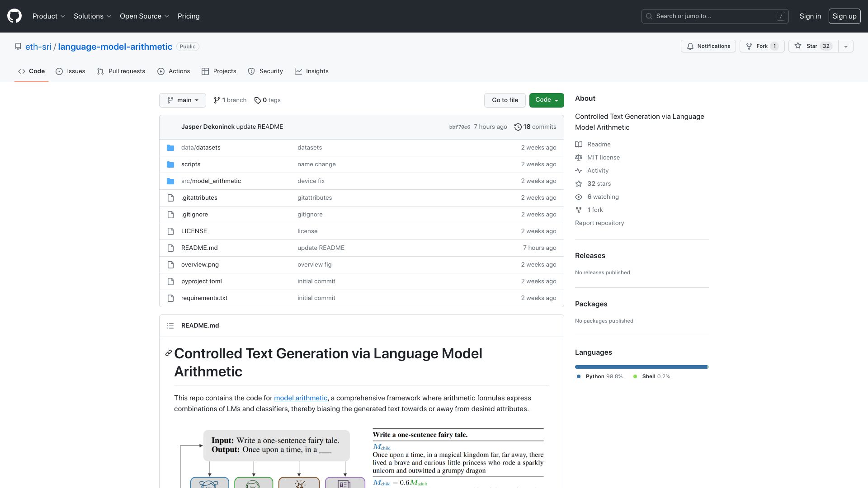This screenshot has height=488, width=868.
Task: Click the commits history clock icon
Action: [518, 127]
